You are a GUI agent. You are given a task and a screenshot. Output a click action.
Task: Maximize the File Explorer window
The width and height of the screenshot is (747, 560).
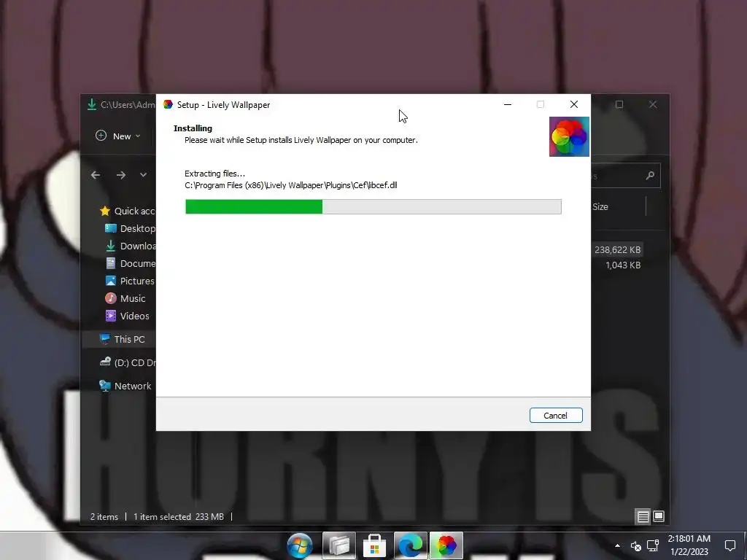click(x=619, y=104)
